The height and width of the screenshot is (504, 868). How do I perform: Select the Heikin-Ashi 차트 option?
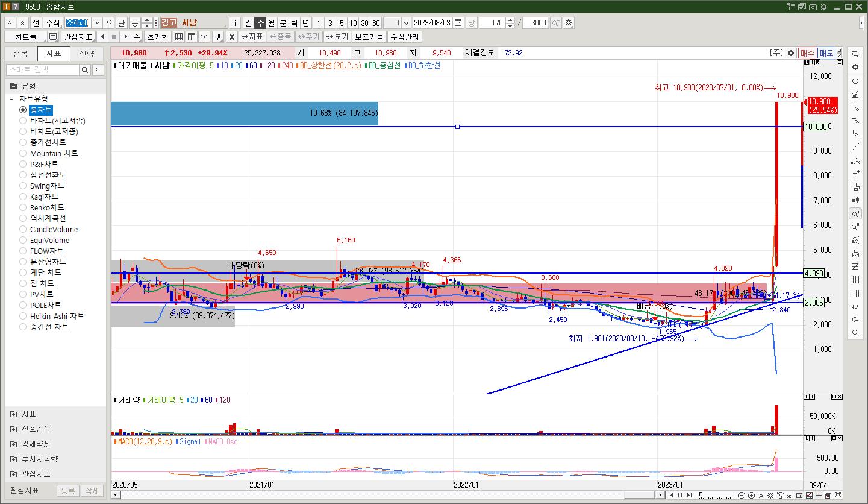(x=23, y=316)
